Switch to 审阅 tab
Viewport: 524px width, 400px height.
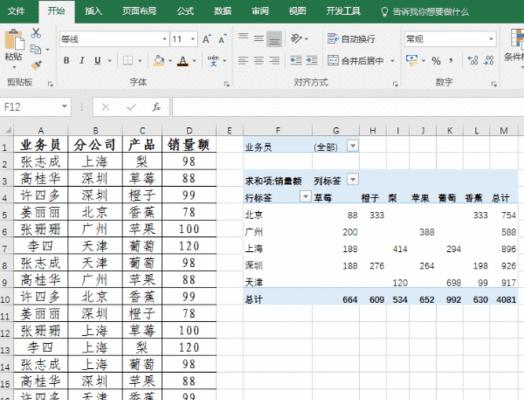260,11
